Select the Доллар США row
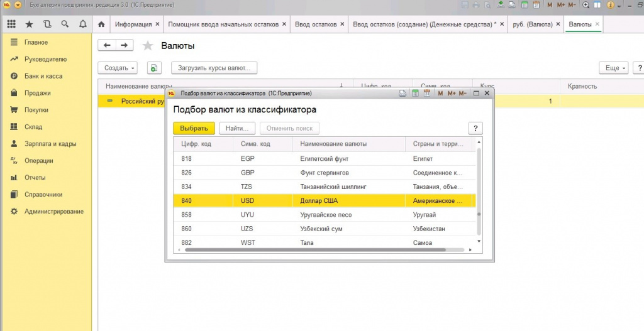The image size is (644, 331). tap(325, 200)
